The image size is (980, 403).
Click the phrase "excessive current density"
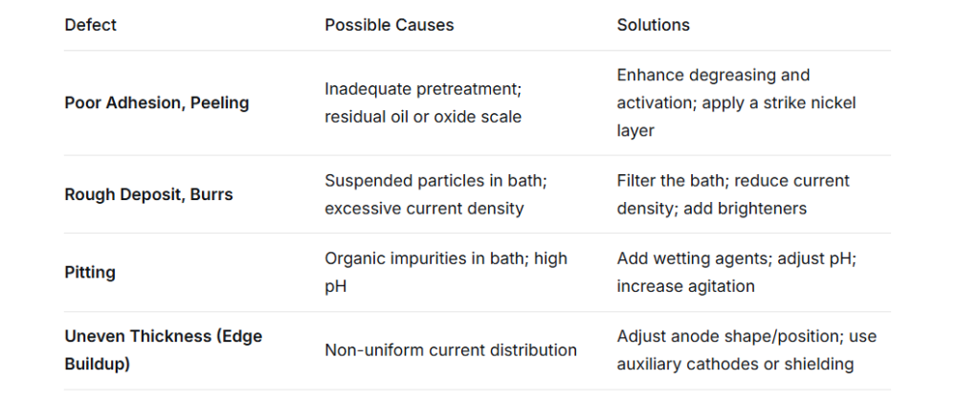point(424,208)
